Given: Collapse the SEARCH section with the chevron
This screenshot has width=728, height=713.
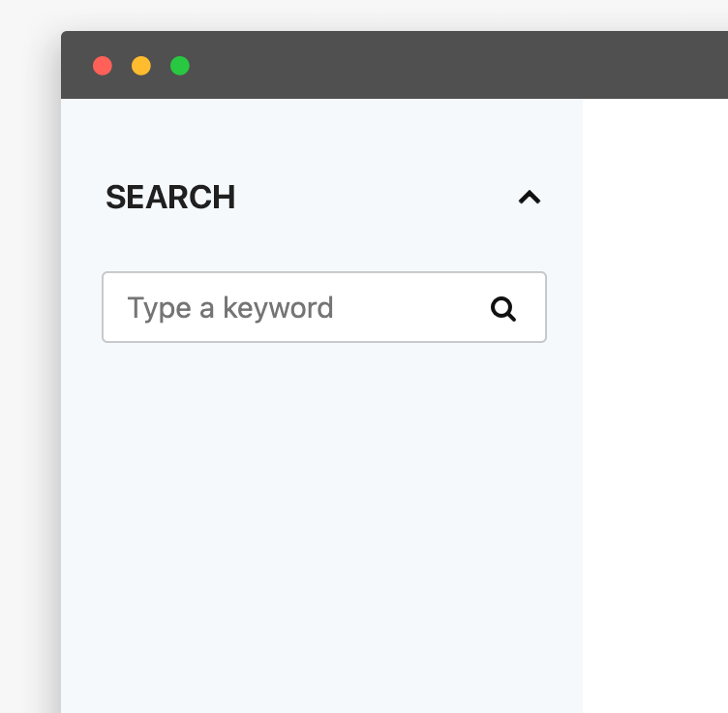Looking at the screenshot, I should pos(529,198).
